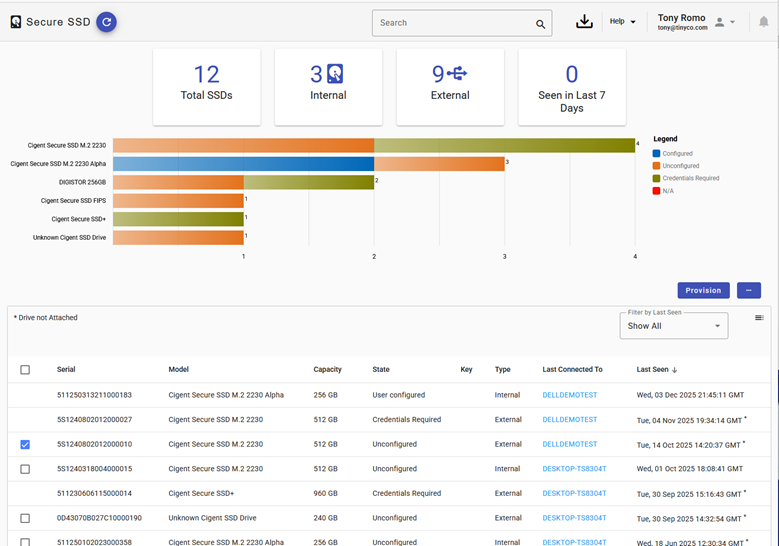Click the orange bar for Unknown Cigent SSD Drive
This screenshot has width=779, height=546.
click(178, 237)
